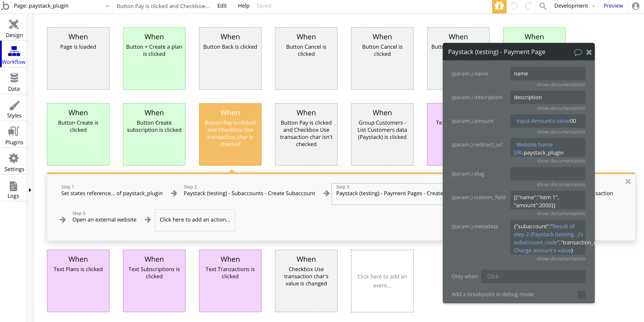The height and width of the screenshot is (322, 644).
Task: Edit the (param.) name field
Action: click(x=547, y=74)
